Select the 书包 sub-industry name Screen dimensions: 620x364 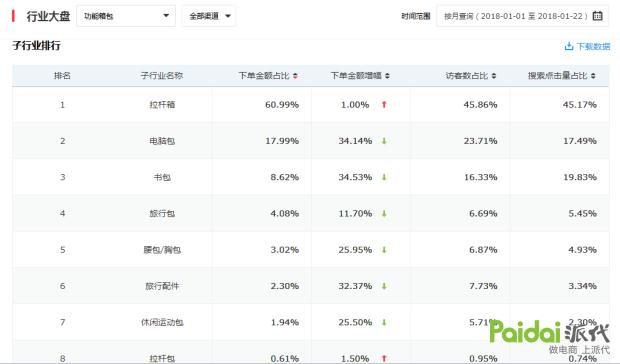pos(162,177)
